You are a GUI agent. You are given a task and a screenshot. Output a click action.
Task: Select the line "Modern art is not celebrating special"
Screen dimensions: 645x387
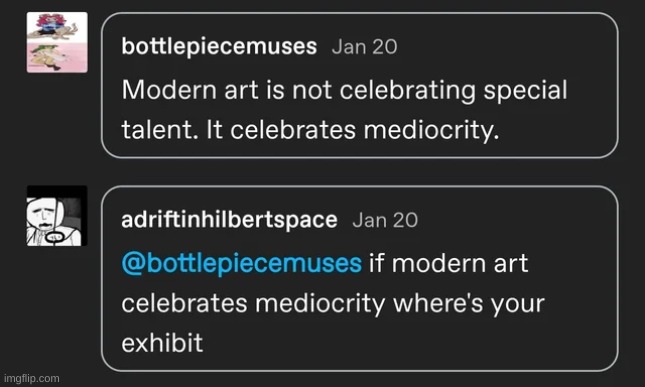coord(344,90)
